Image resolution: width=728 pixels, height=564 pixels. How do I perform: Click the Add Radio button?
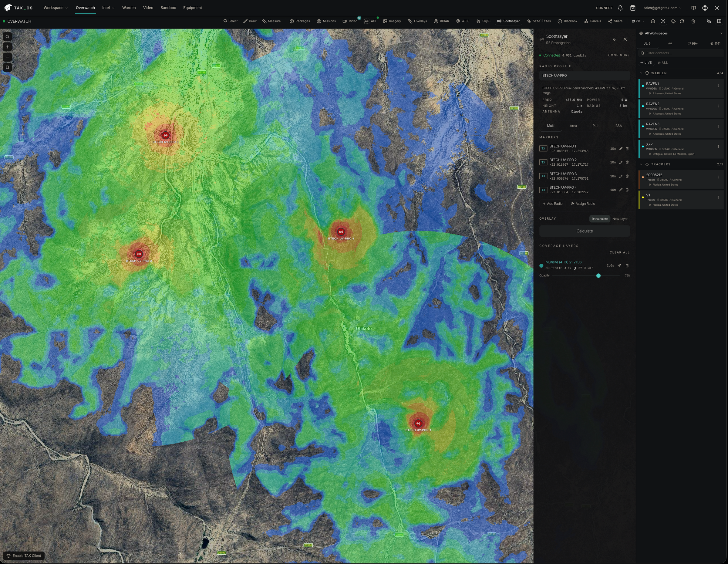553,204
